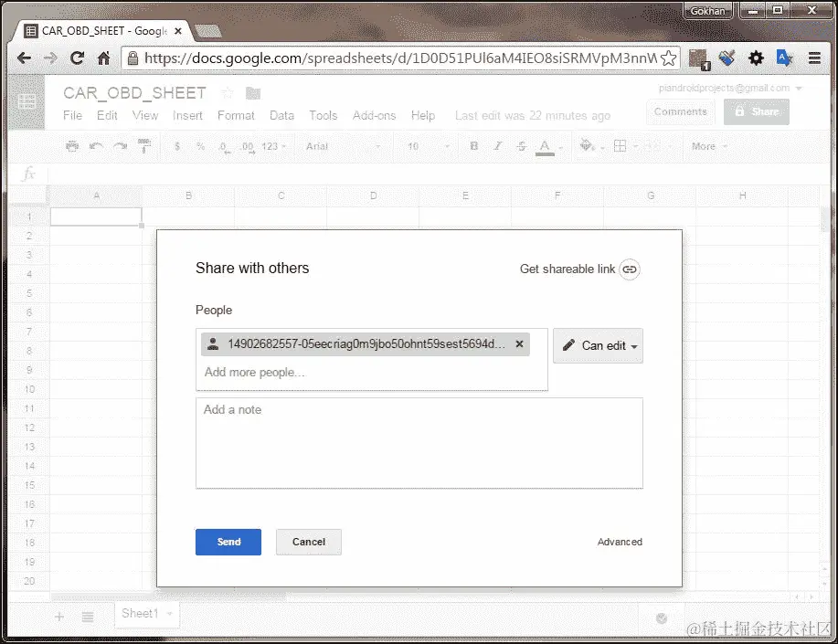The width and height of the screenshot is (838, 644).
Task: Open a new browser tab
Action: (x=207, y=32)
